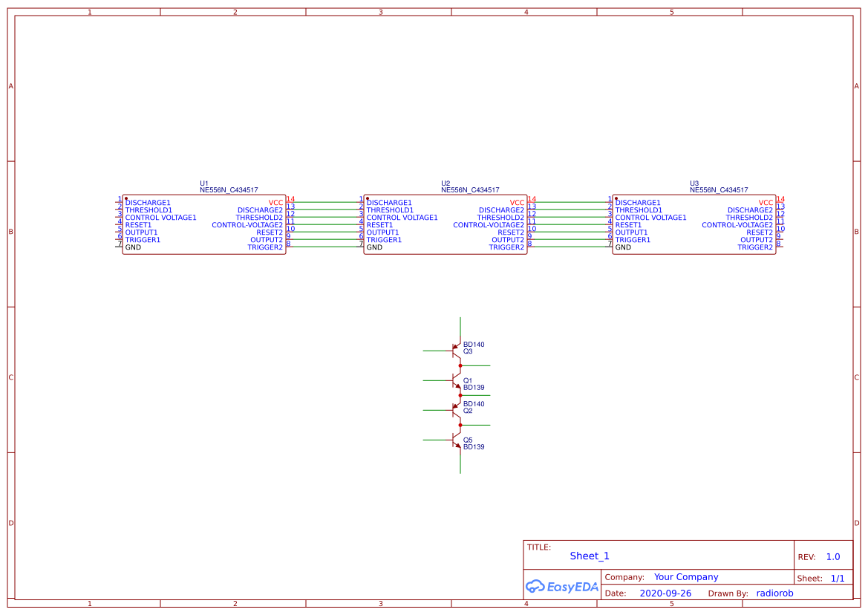Image resolution: width=868 pixels, height=615 pixels.
Task: Click the TRIGGER2 pin label on U3
Action: (755, 247)
